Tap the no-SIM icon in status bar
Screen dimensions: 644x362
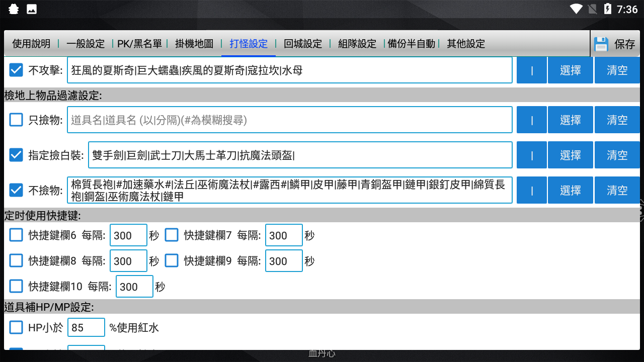coord(592,9)
